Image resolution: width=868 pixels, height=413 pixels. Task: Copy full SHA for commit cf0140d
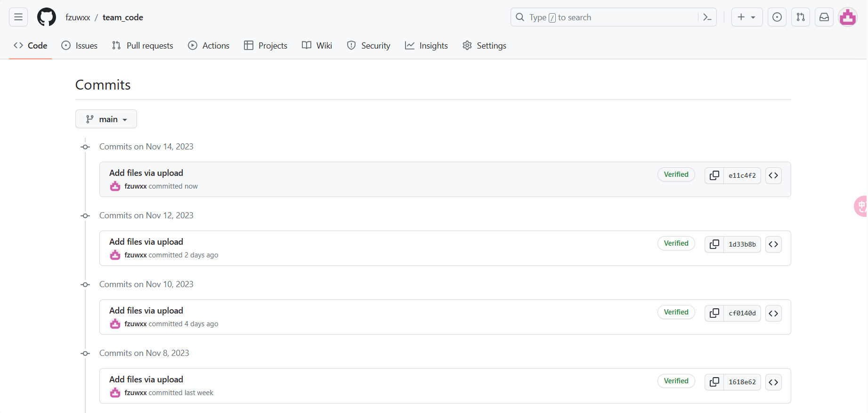point(714,313)
